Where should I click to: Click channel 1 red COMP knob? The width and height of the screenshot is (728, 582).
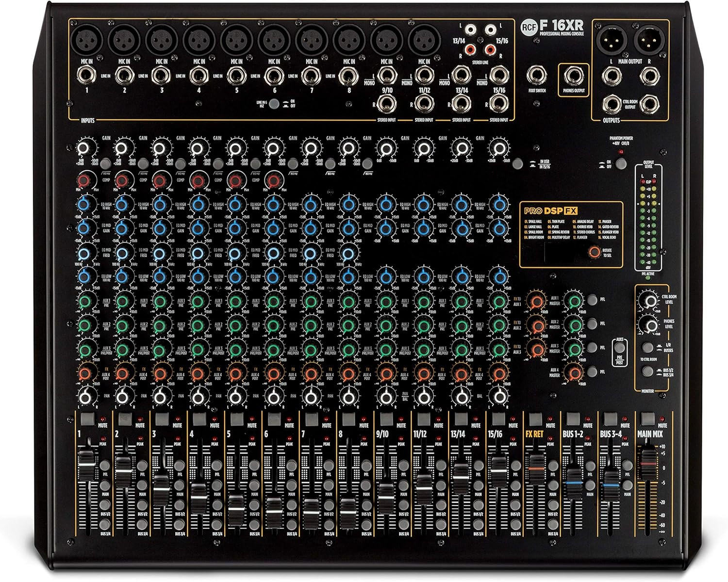pyautogui.click(x=84, y=181)
